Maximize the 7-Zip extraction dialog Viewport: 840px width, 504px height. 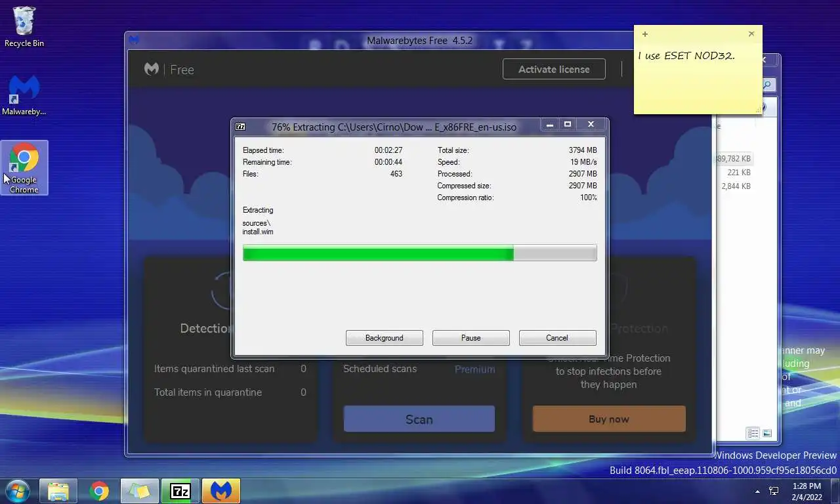[x=568, y=124]
